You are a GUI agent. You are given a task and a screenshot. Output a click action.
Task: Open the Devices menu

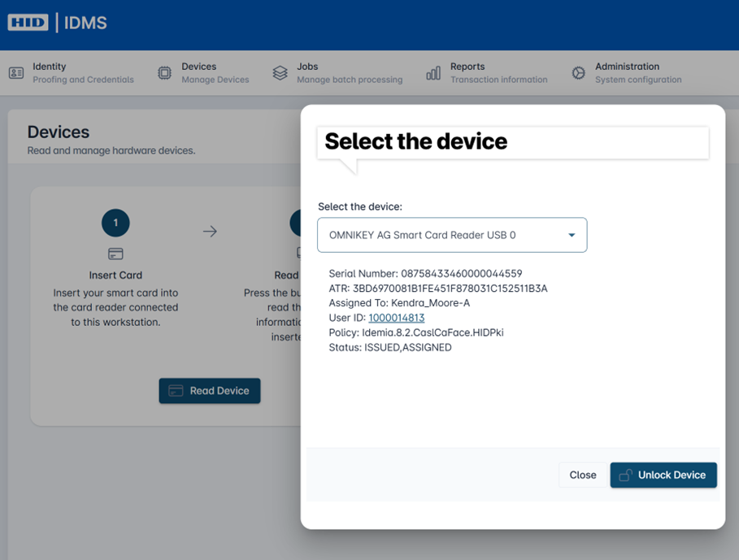coord(203,73)
